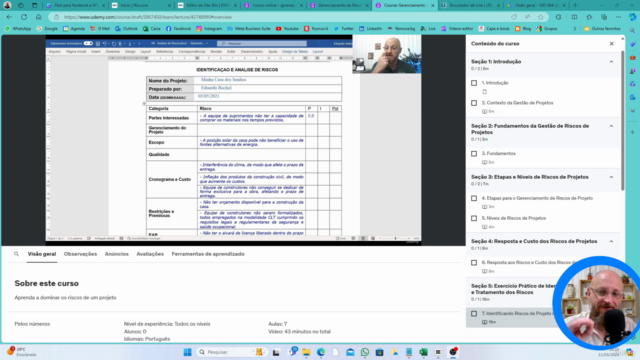Add page to favorites star icon
This screenshot has height=360, width=640.
pos(541,17)
